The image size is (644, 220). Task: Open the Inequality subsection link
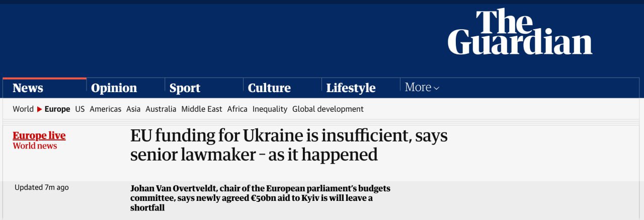[270, 109]
